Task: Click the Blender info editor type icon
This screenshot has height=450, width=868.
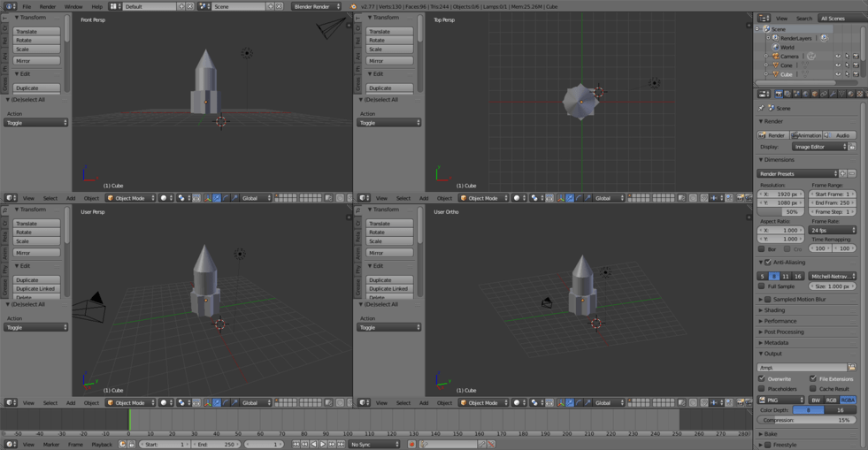Action: tap(10, 6)
